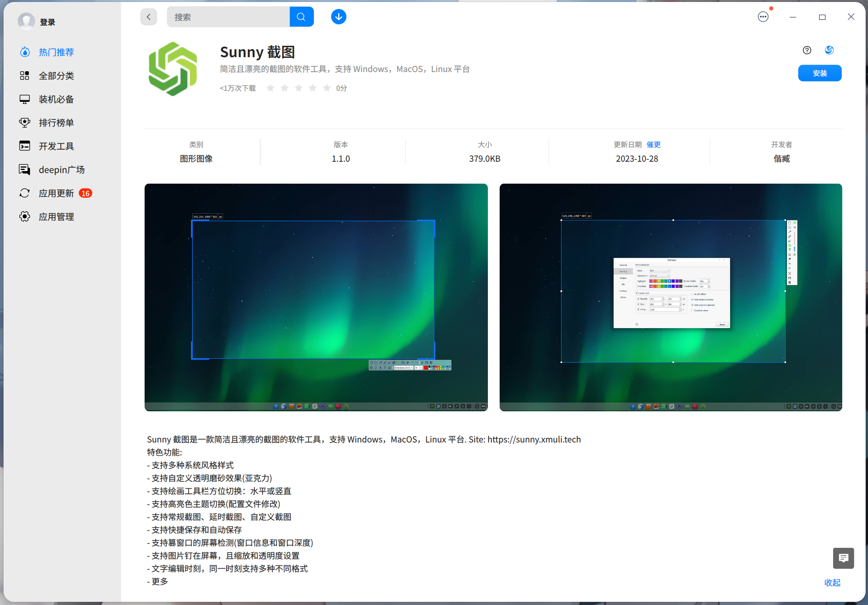
Task: Open first screenshot preview thumbnail
Action: click(x=316, y=297)
